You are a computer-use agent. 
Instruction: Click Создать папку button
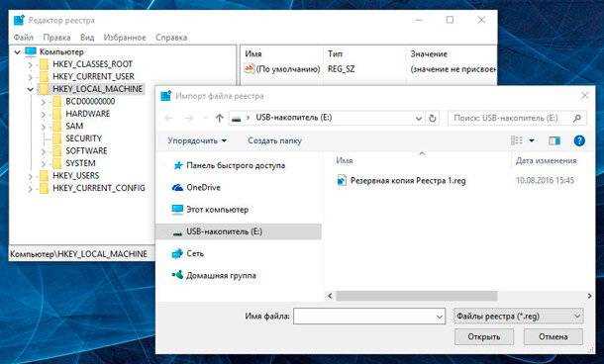(x=274, y=140)
